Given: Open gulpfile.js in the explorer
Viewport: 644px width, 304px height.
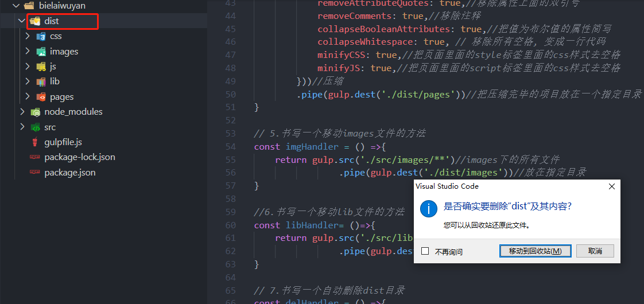Looking at the screenshot, I should click(x=63, y=142).
